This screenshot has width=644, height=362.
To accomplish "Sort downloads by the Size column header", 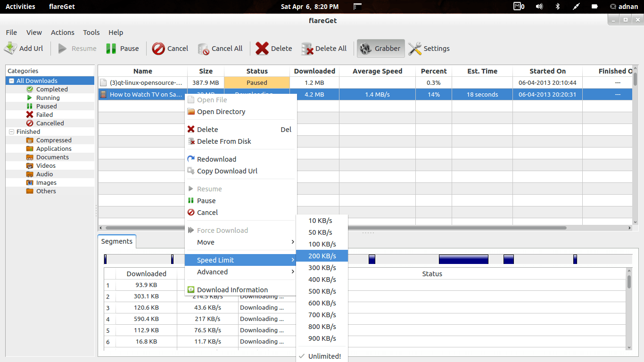I will 206,71.
